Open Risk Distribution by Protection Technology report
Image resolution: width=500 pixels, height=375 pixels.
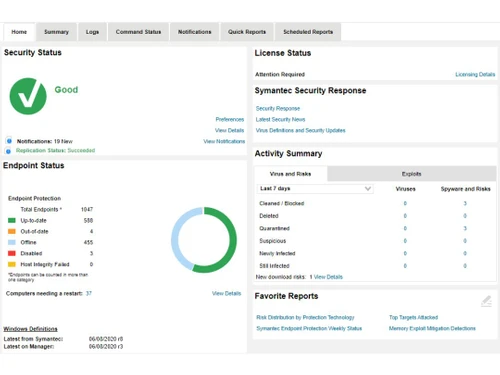tap(305, 317)
